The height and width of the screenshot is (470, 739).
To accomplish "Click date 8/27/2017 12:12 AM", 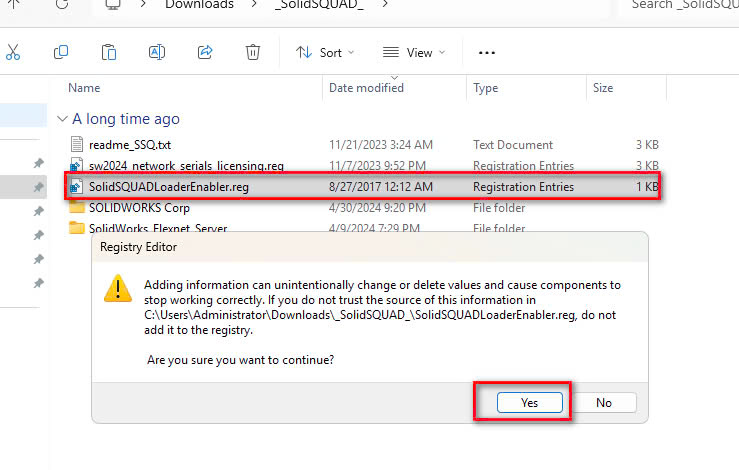I will (381, 187).
